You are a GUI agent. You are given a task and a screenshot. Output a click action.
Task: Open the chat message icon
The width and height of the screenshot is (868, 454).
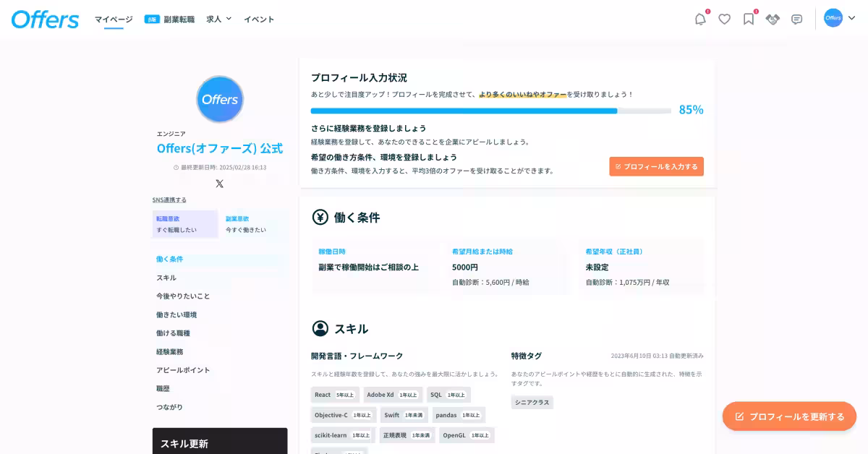click(796, 20)
